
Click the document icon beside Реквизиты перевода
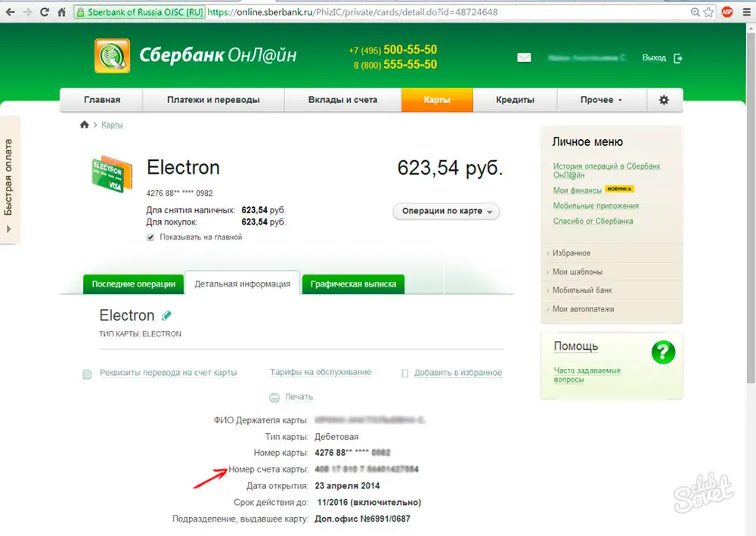click(87, 374)
